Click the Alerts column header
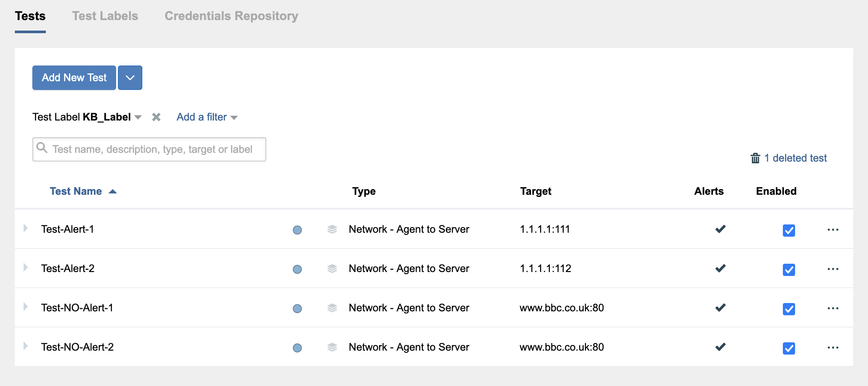The width and height of the screenshot is (868, 386). tap(709, 191)
